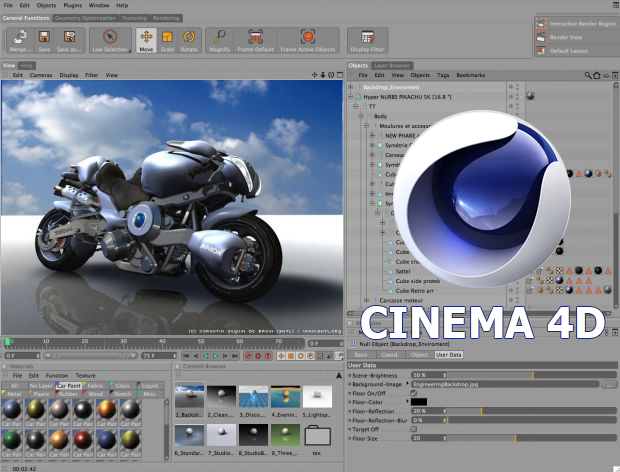Expand the Backdrop_Enviroment tree node
Viewport: 620px width, 472px height.
point(350,87)
